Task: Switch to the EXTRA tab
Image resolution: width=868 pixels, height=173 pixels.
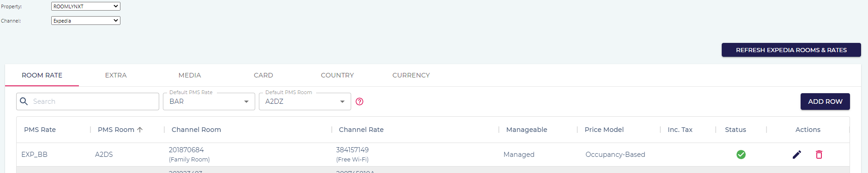Action: [x=116, y=75]
